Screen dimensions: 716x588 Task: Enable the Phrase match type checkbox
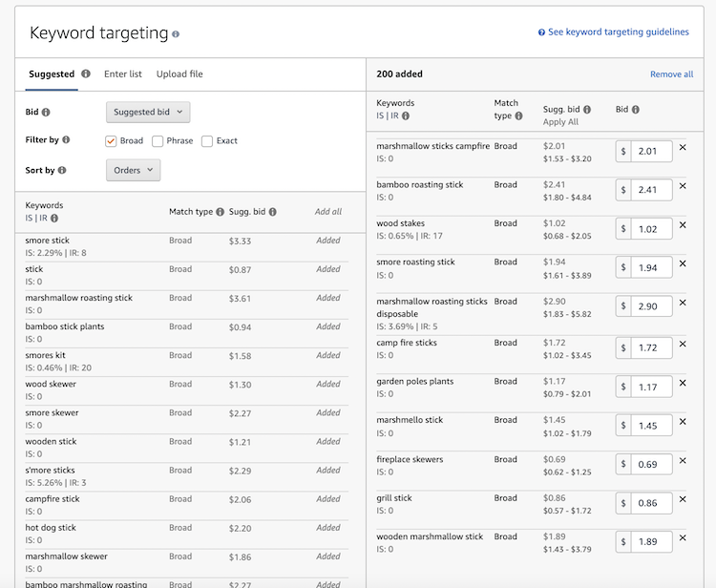click(158, 141)
